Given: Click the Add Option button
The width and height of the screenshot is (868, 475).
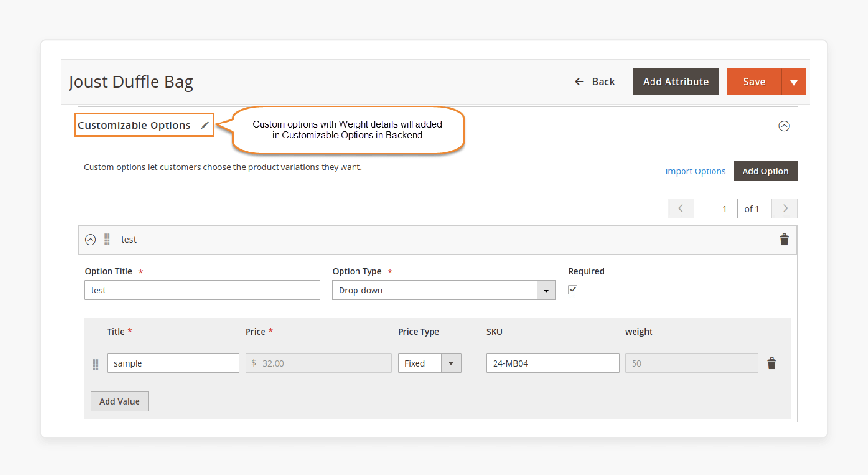Looking at the screenshot, I should [x=765, y=171].
